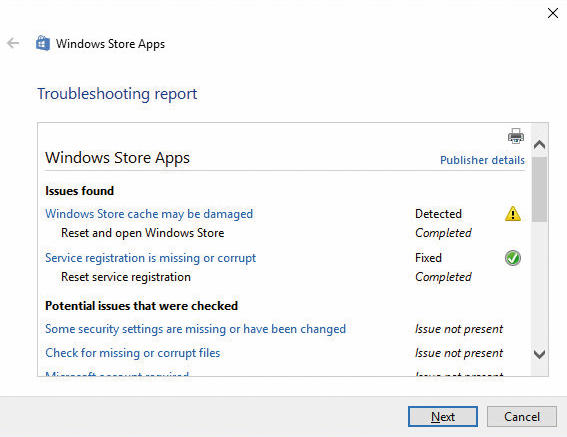Open 'Service registration is missing or corrupt' link
This screenshot has height=437, width=567.
click(150, 258)
